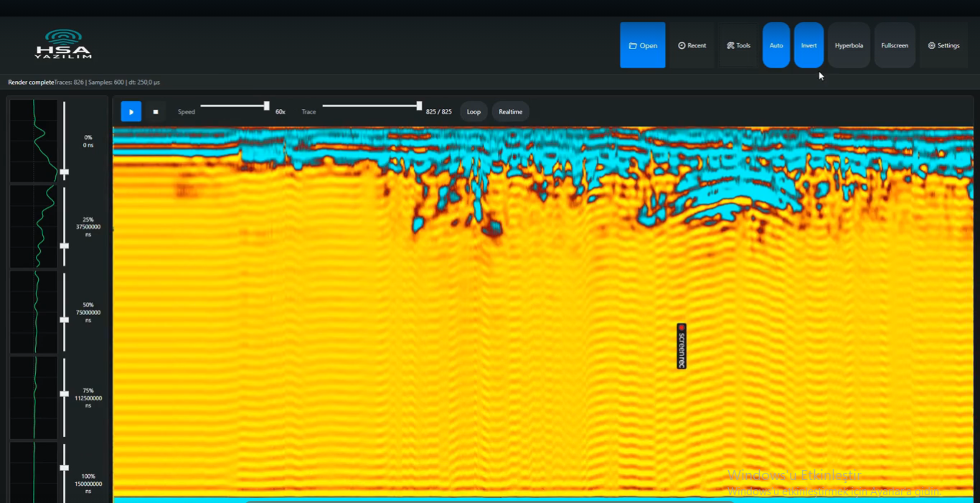
Task: Click the Trace position slider handle
Action: (419, 106)
